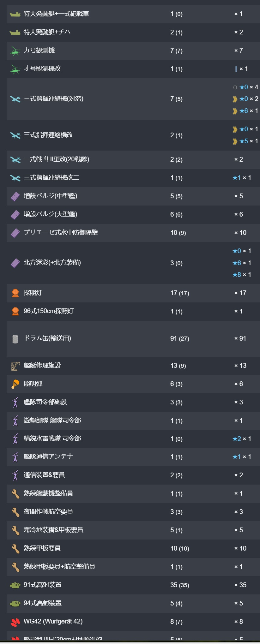Click the purple bulge icon for 増設バルジ(中型艦)
The image size is (260, 644).
[15, 196]
